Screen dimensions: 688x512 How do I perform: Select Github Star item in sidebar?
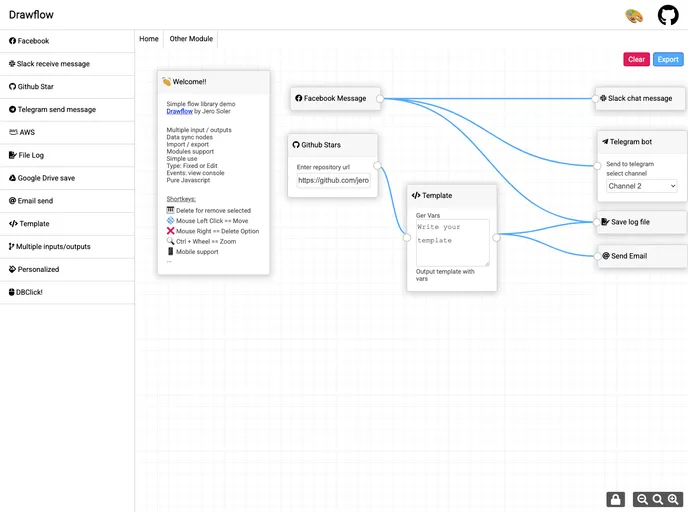point(67,86)
